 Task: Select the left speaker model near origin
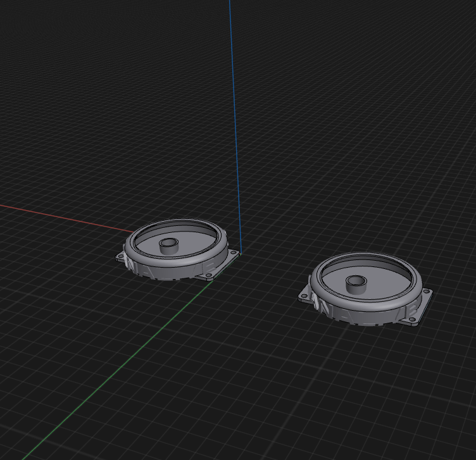pos(177,250)
